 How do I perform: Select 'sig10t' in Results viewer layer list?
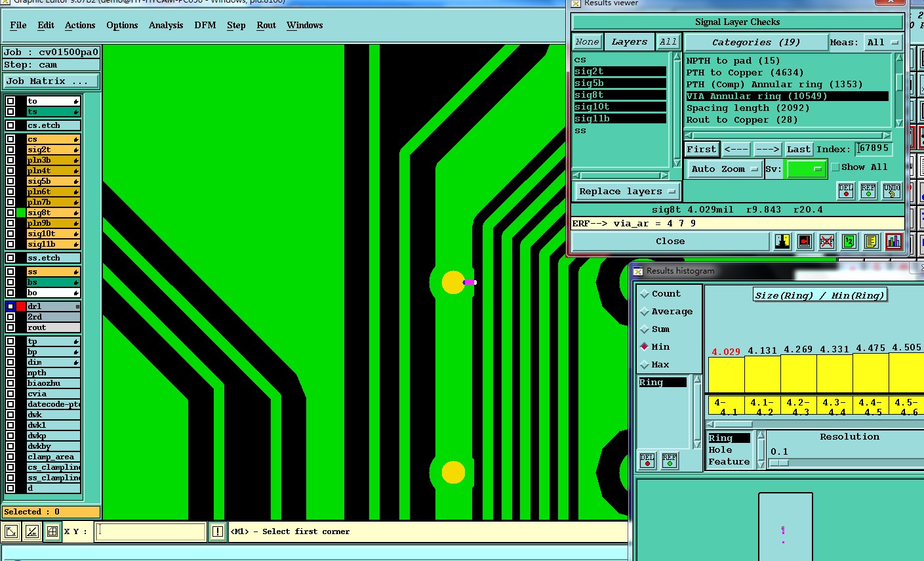pos(620,107)
